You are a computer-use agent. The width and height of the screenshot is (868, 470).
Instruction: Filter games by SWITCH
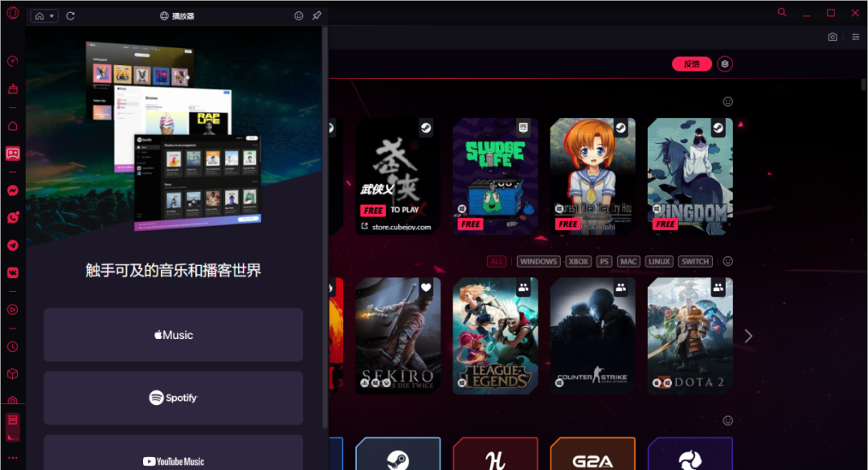694,261
